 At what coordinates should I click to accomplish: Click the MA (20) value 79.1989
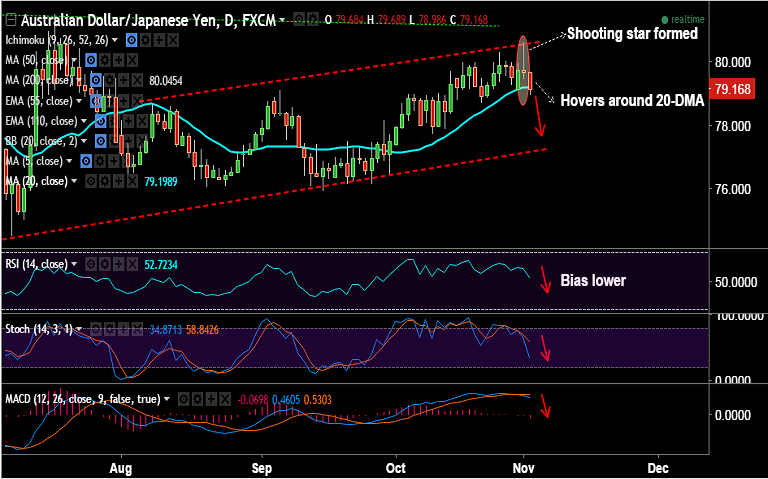[161, 182]
